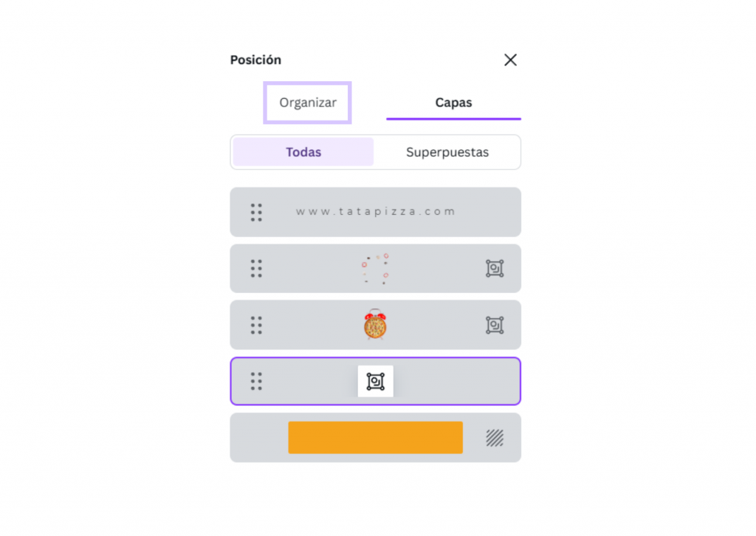The width and height of the screenshot is (756, 536).
Task: Switch to the Organizar tab
Action: pos(307,103)
